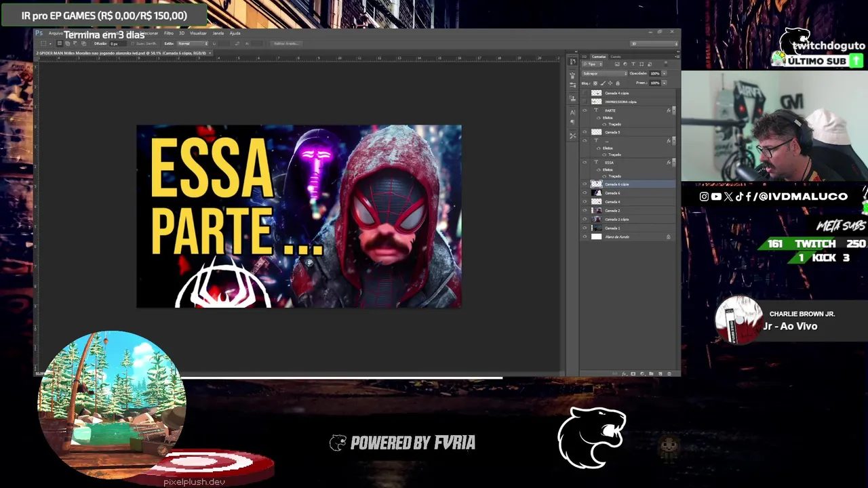Hide the PARTE text layer
868x488 pixels.
click(585, 110)
